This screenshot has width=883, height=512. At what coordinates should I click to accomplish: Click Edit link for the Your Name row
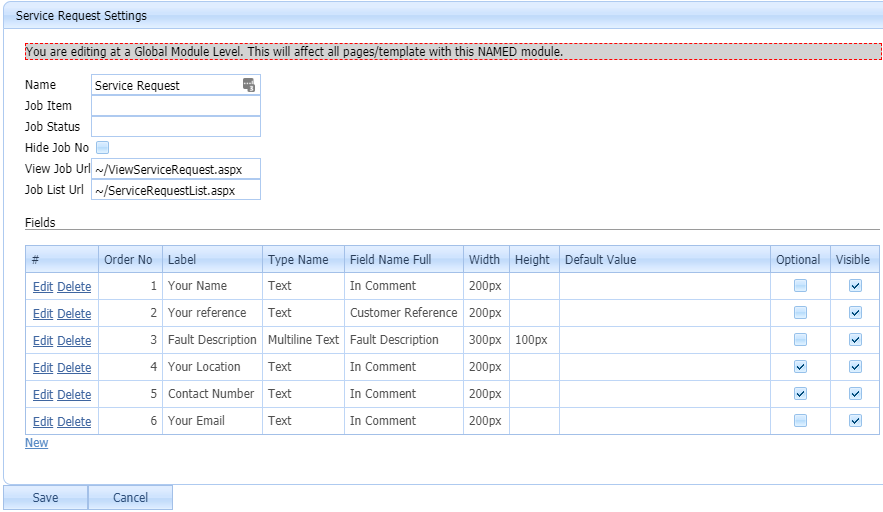click(43, 287)
